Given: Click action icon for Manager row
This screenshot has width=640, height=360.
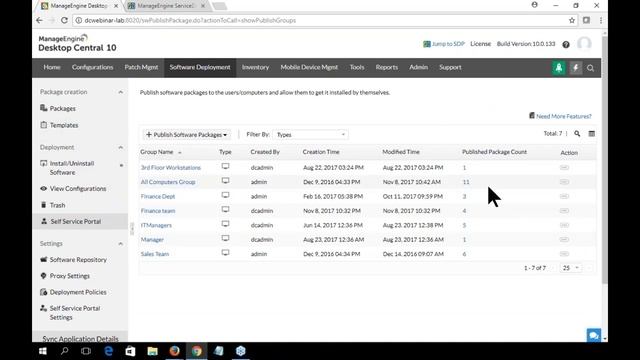Looking at the screenshot, I should tap(564, 240).
